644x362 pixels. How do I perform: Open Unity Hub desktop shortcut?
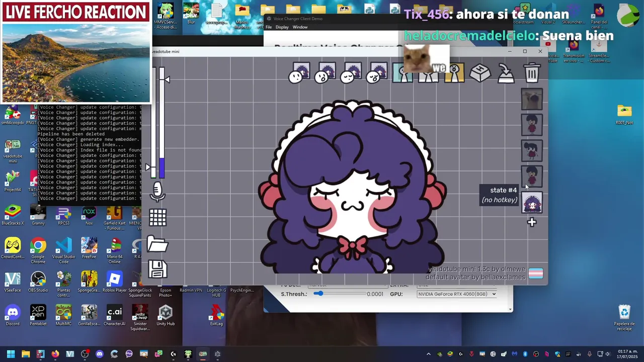click(166, 314)
